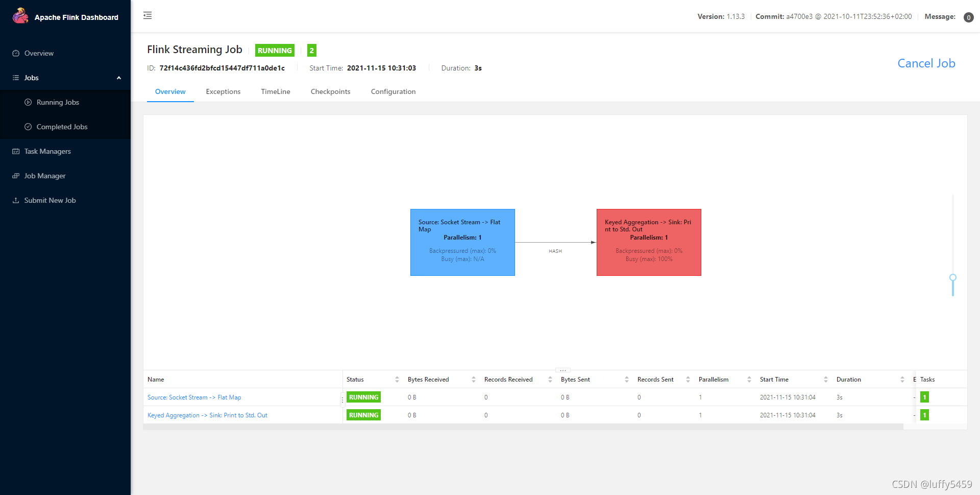980x495 pixels.
Task: Click the HASH edge label in graph
Action: (x=555, y=251)
